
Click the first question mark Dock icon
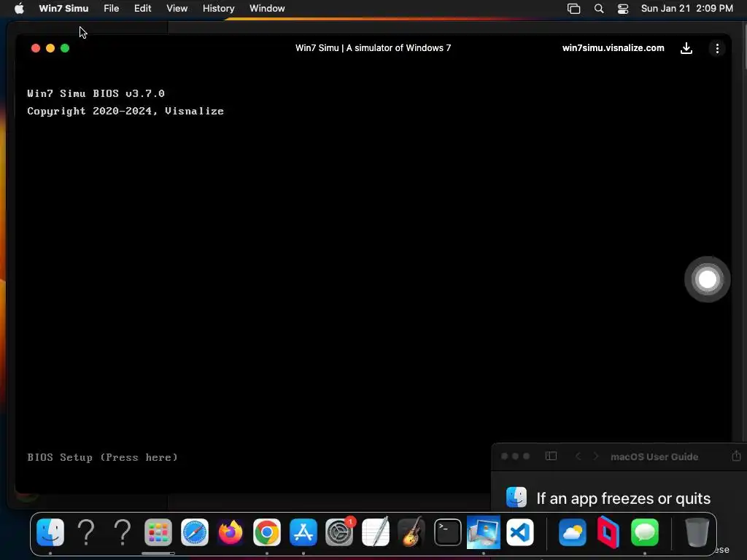[x=86, y=532]
